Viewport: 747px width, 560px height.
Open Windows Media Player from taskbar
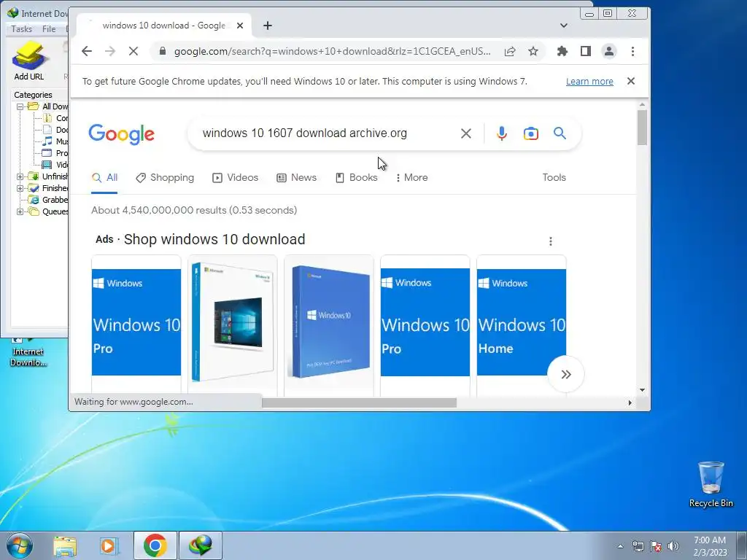[109, 545]
